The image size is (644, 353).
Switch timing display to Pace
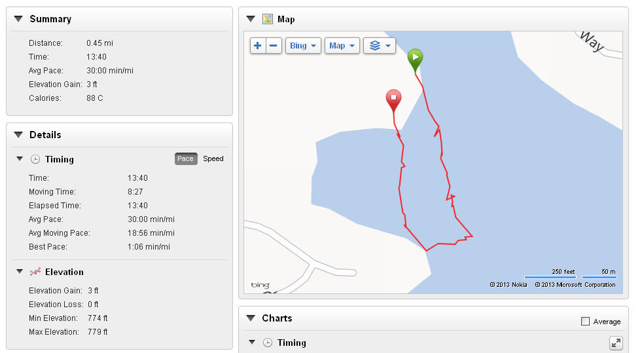click(x=186, y=158)
